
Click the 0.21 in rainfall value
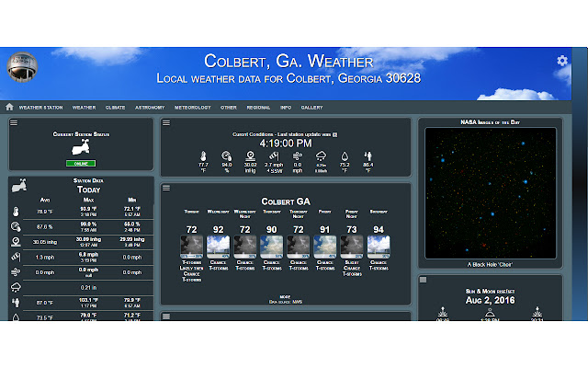(88, 288)
